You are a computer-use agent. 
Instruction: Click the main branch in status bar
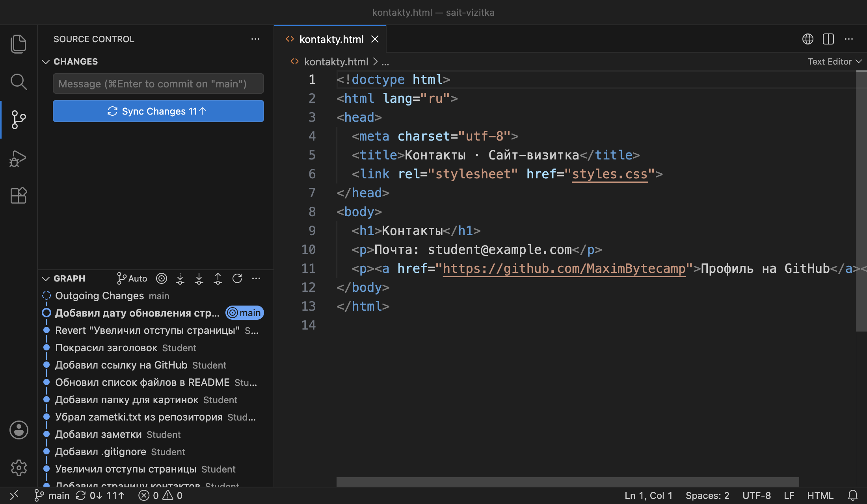tap(52, 495)
